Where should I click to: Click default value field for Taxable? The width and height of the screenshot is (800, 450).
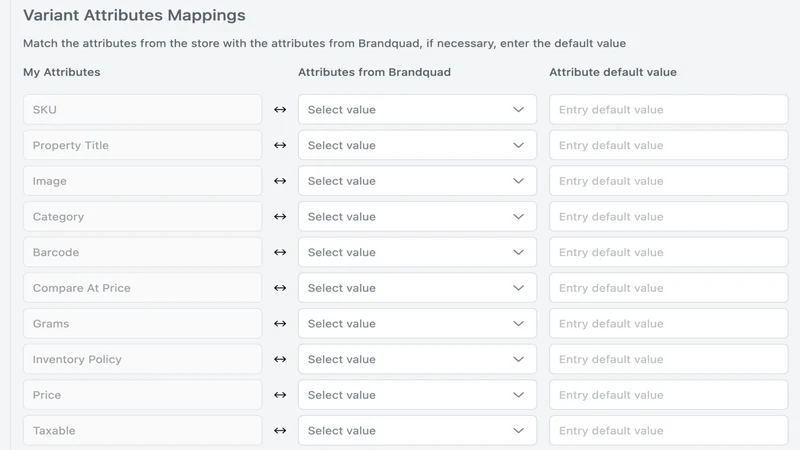point(668,431)
